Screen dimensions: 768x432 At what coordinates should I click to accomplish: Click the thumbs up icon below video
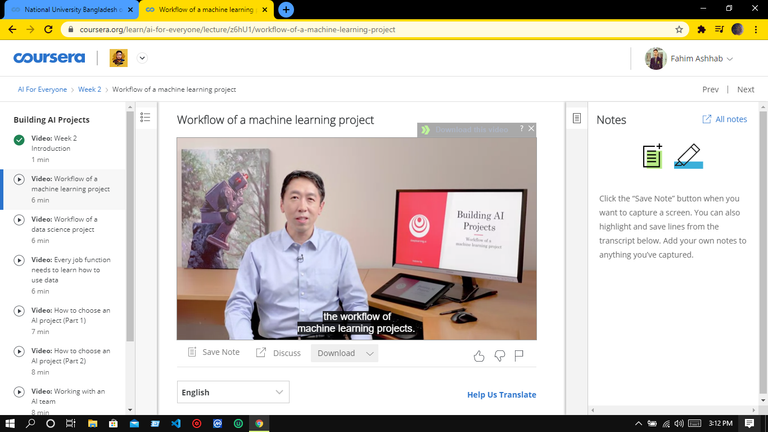tap(479, 355)
